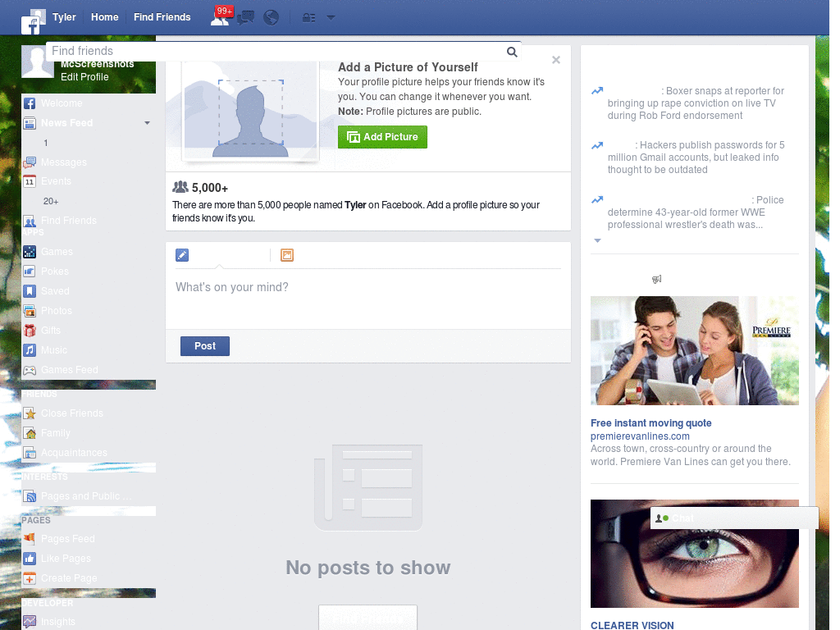This screenshot has height=630, width=840.
Task: Open Welcome in left sidebar
Action: 62,103
